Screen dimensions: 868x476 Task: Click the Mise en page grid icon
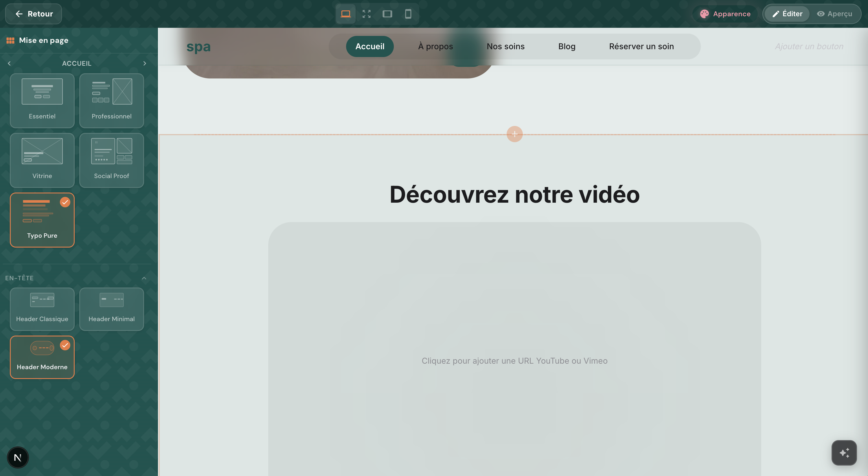(10, 41)
